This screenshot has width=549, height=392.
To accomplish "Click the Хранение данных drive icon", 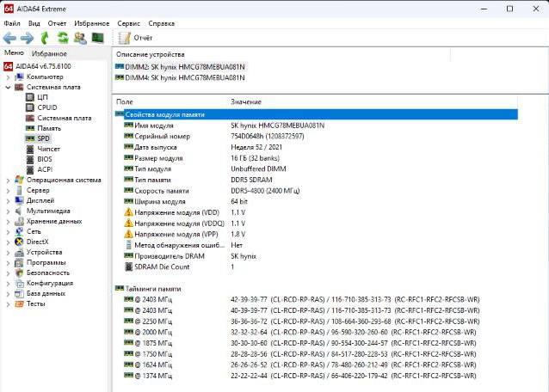I will click(x=19, y=221).
